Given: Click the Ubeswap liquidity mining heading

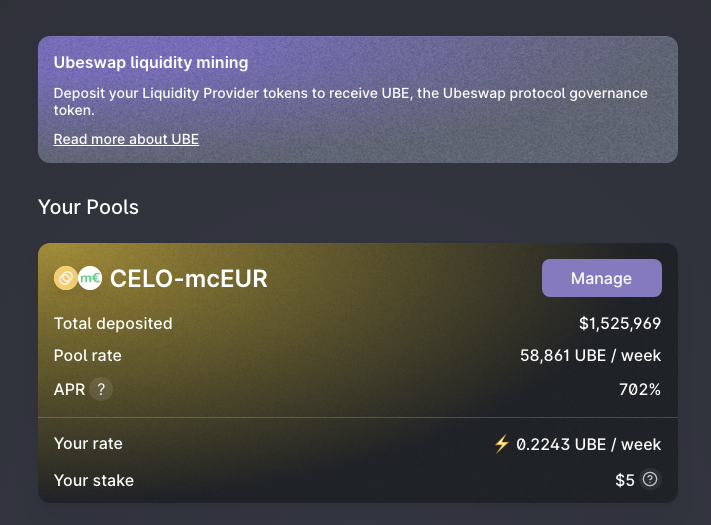Looking at the screenshot, I should pos(151,63).
